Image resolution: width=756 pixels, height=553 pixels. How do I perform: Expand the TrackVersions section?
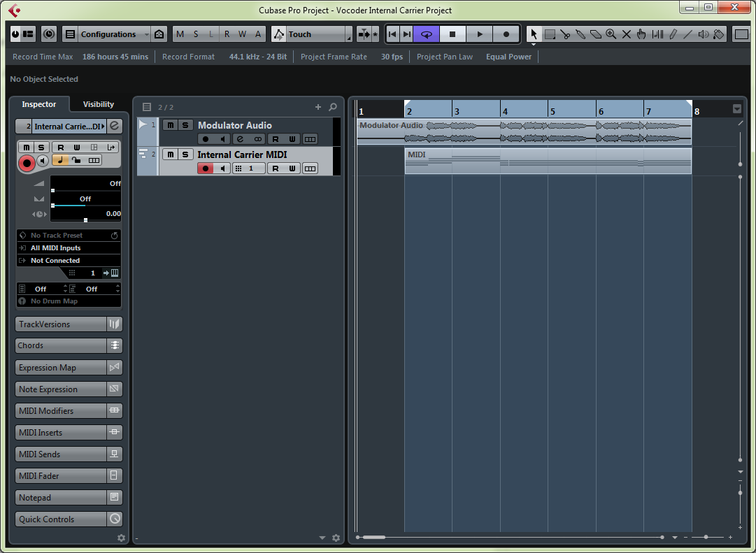click(x=69, y=324)
